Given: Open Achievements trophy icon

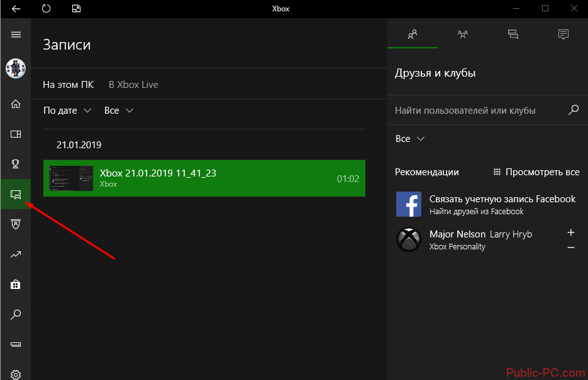Looking at the screenshot, I should (x=16, y=164).
